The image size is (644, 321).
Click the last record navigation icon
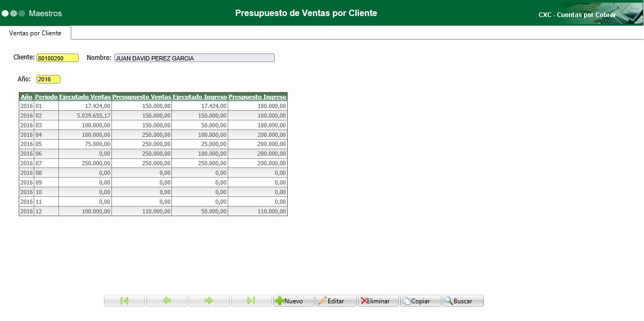pos(251,300)
